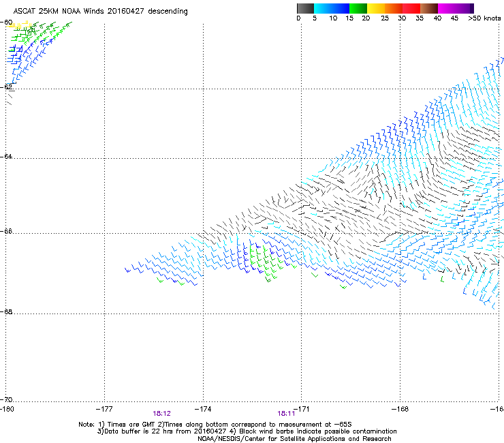This screenshot has width=504, height=443.
Task: Click the legend label '10'
Action: pos(333,18)
